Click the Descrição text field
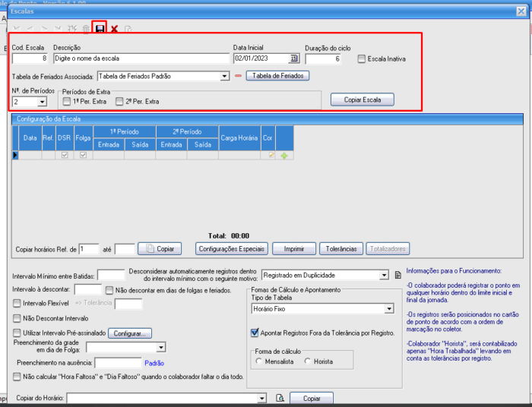The height and width of the screenshot is (407, 532). tap(141, 58)
